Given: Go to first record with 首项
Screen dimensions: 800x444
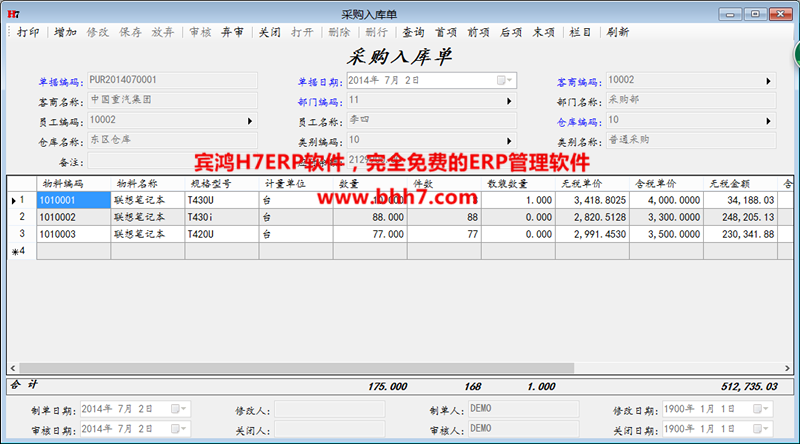Looking at the screenshot, I should [446, 32].
